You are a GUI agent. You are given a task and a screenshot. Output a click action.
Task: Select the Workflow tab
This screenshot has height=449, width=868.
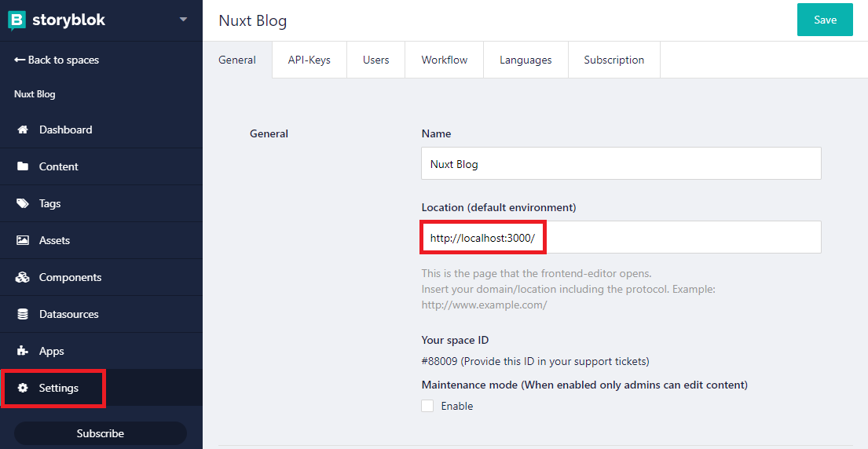point(444,60)
